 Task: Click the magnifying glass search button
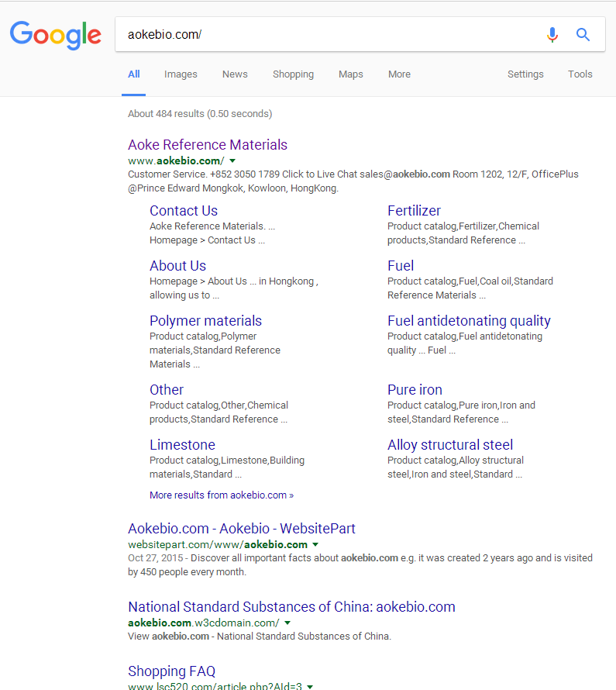tap(583, 35)
